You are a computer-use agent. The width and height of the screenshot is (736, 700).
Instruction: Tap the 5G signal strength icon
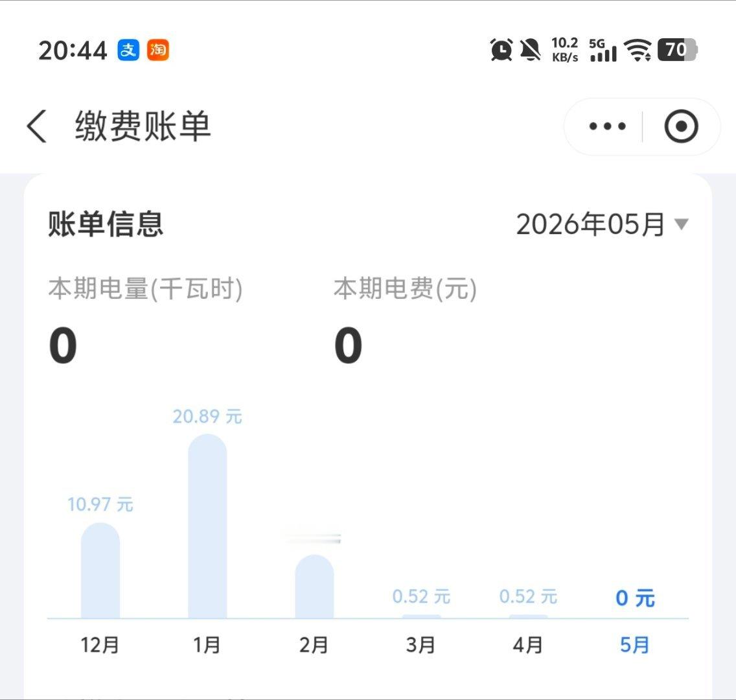click(x=603, y=50)
